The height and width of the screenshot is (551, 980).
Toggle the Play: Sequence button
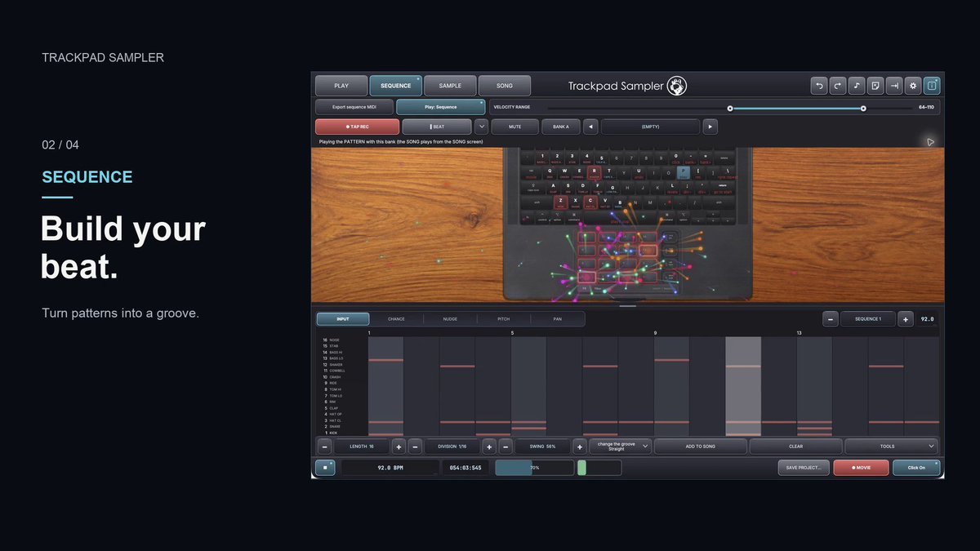click(440, 107)
